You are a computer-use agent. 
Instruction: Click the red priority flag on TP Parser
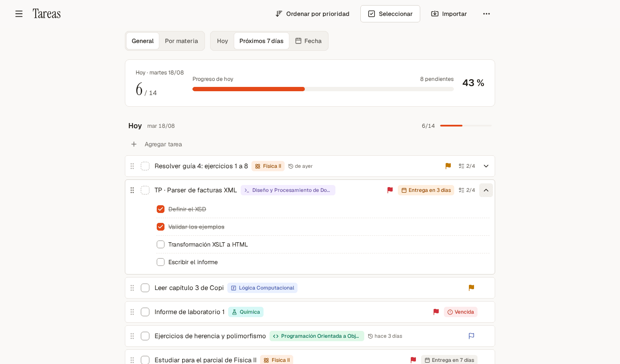point(390,190)
